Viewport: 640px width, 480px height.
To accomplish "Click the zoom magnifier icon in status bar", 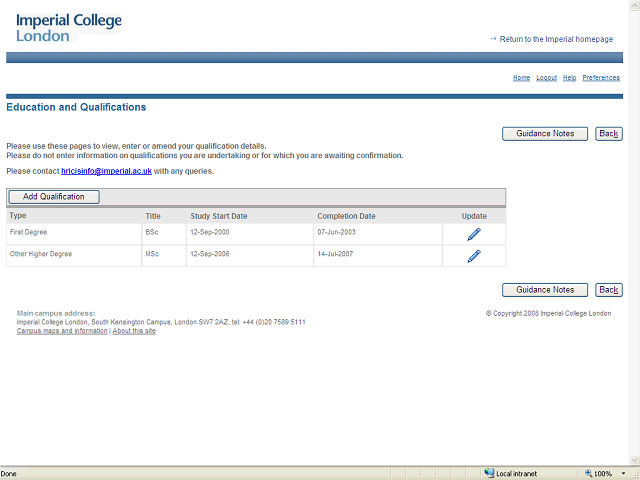I will click(x=587, y=473).
